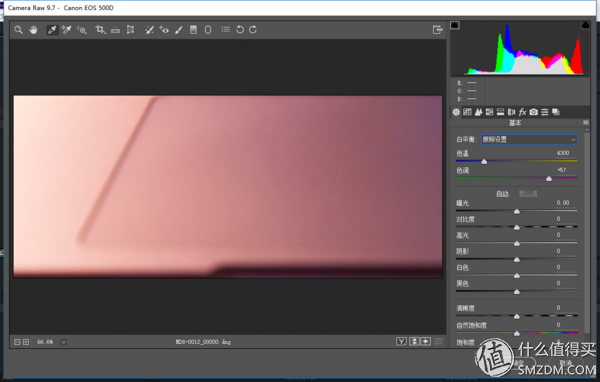
Task: Click the zoom out minus button
Action: [17, 342]
